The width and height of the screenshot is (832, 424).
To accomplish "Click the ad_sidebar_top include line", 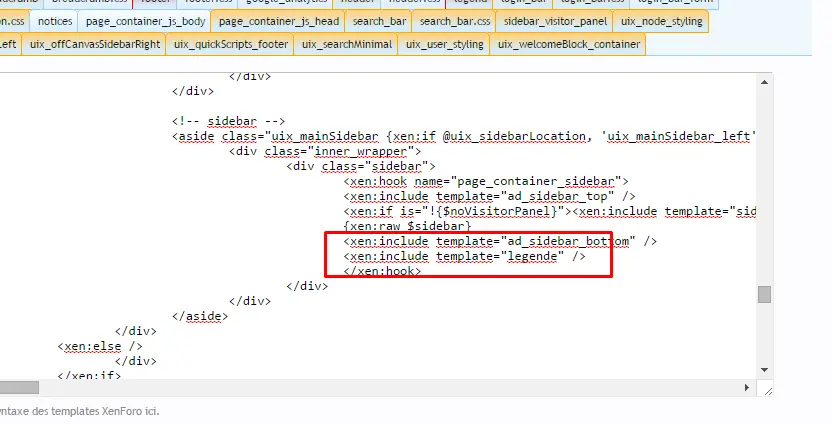I will point(489,196).
